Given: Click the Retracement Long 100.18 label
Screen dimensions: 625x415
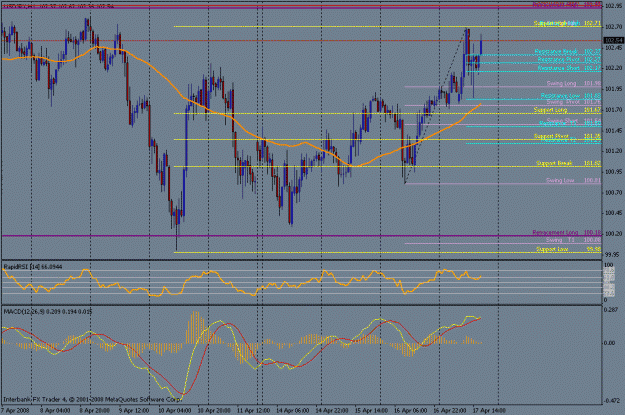Looking at the screenshot, I should pos(566,232).
